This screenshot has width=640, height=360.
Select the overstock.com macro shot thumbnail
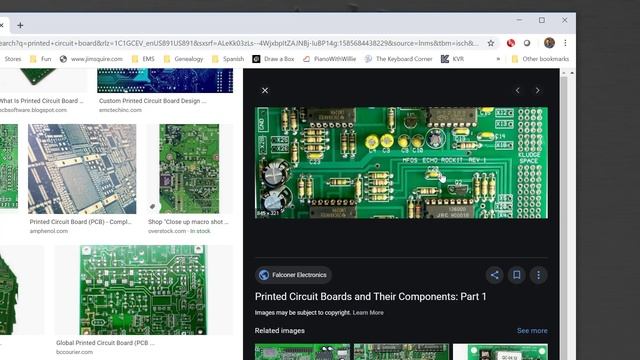(189, 169)
